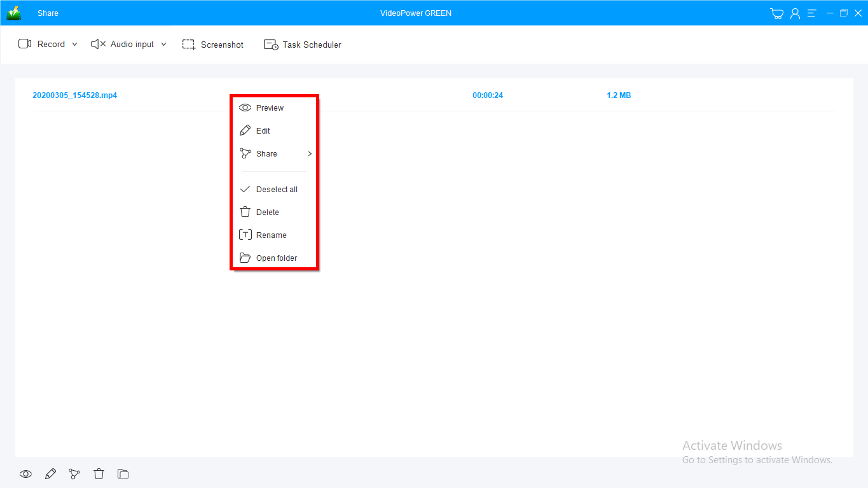Open the shopping cart icon in title bar
Screen dimensions: 868x488
pyautogui.click(x=776, y=13)
